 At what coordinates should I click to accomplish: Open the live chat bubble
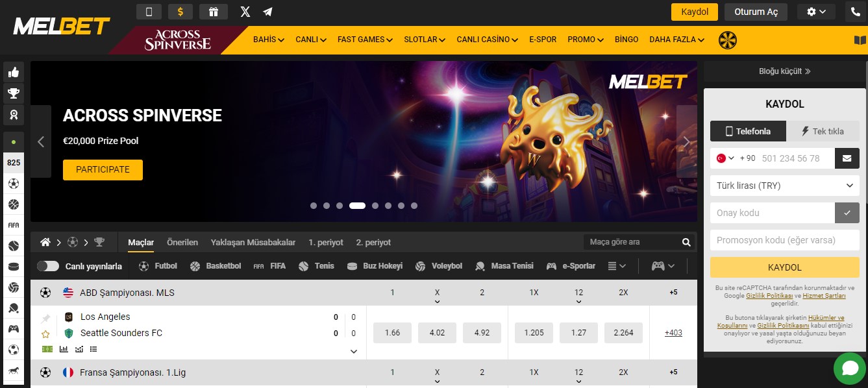850,369
